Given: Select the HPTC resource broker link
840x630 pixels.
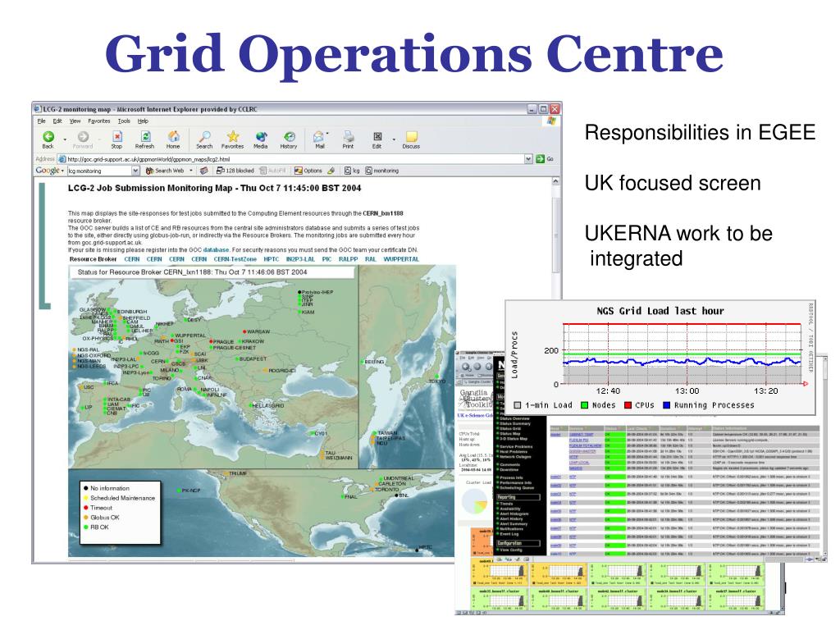Looking at the screenshot, I should click(x=271, y=259).
